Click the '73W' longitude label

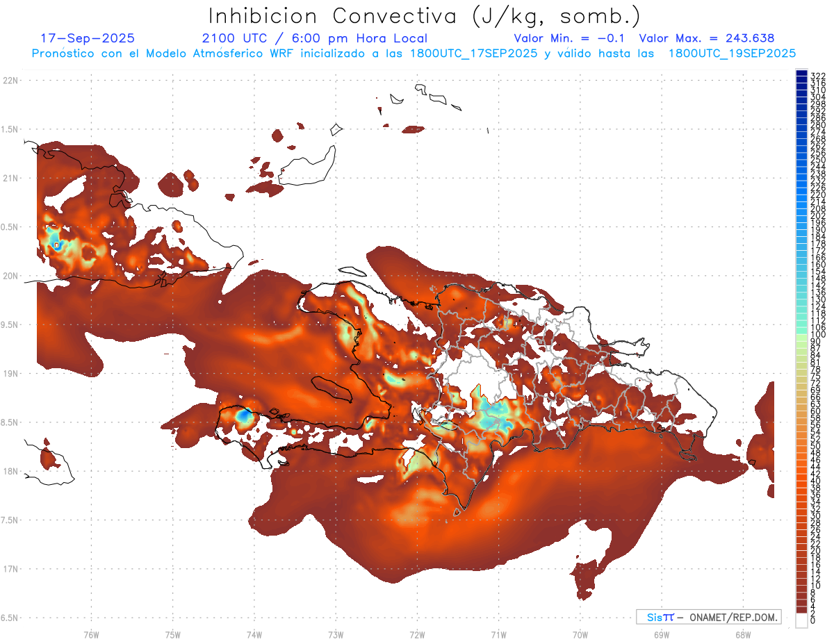click(336, 634)
